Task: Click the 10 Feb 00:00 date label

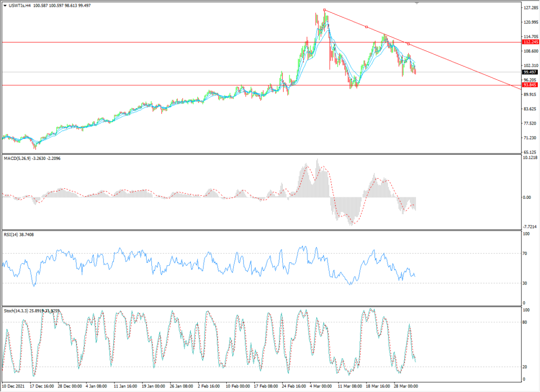Action: pyautogui.click(x=238, y=386)
